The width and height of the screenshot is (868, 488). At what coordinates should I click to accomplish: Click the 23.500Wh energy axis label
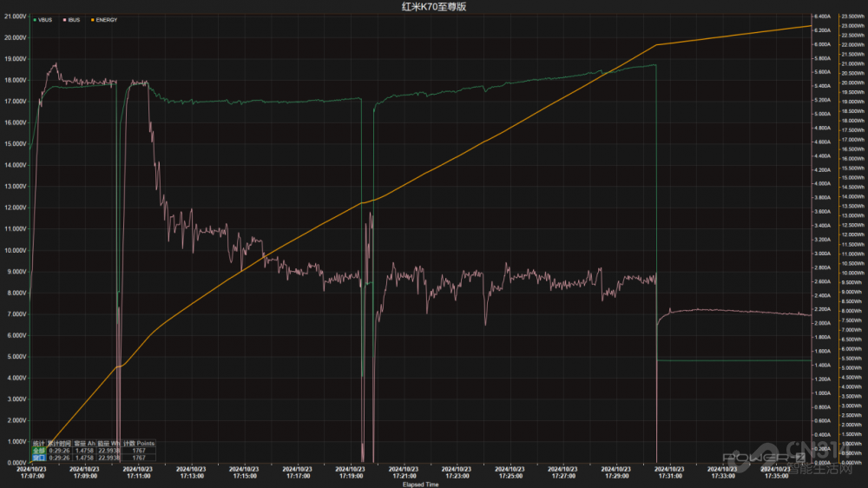853,16
